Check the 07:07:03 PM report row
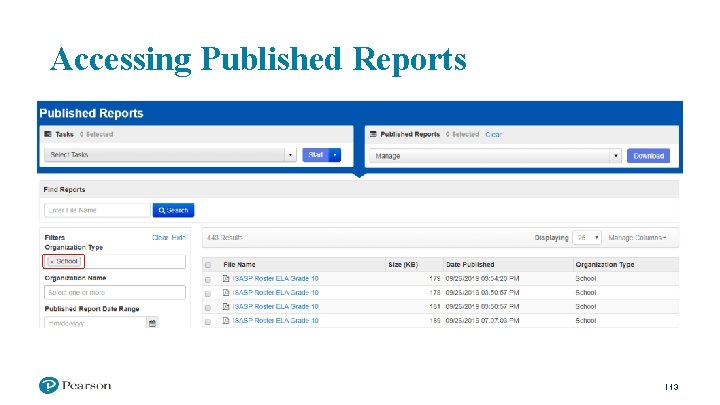 point(208,322)
